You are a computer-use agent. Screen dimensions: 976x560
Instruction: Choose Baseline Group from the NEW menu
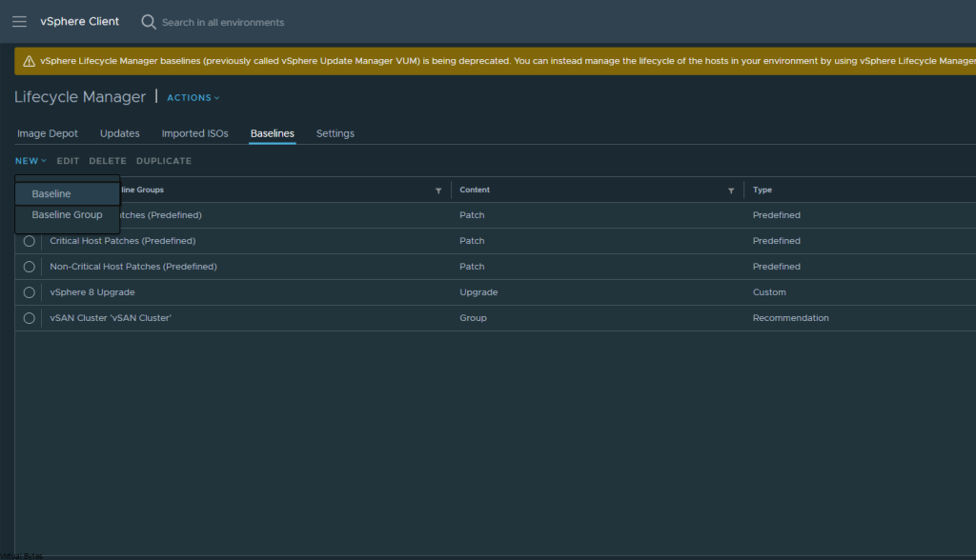(x=68, y=214)
